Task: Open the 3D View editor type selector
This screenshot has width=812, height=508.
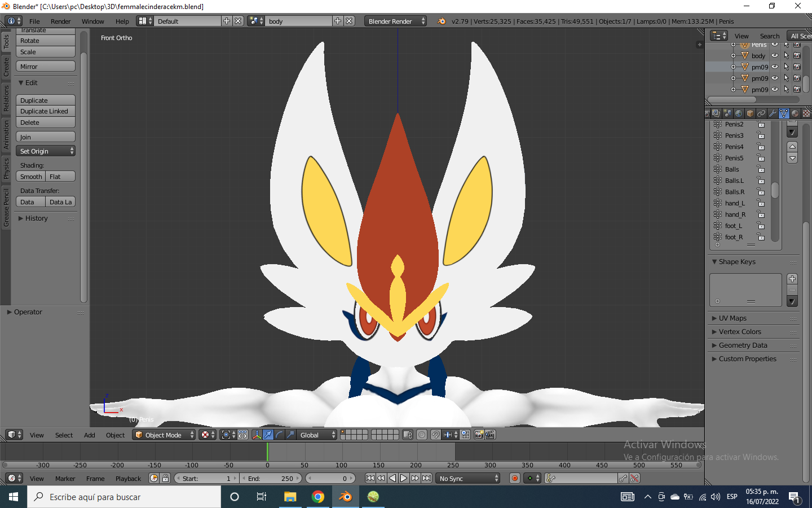Action: pyautogui.click(x=14, y=435)
